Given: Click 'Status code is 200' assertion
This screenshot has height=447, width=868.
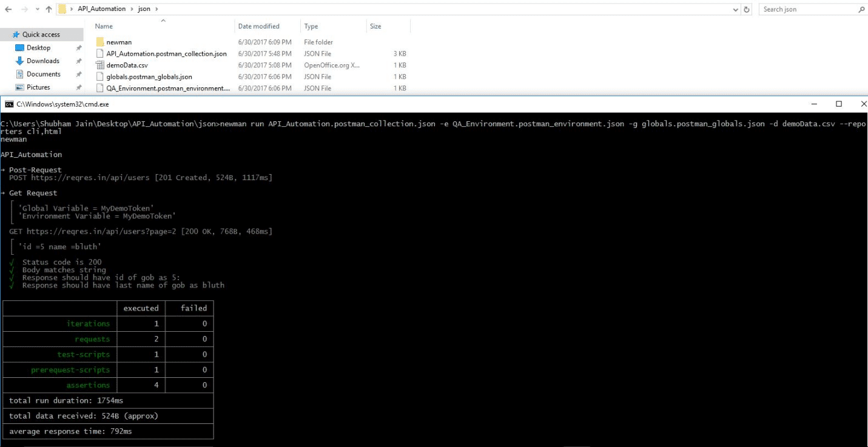Looking at the screenshot, I should point(62,262).
